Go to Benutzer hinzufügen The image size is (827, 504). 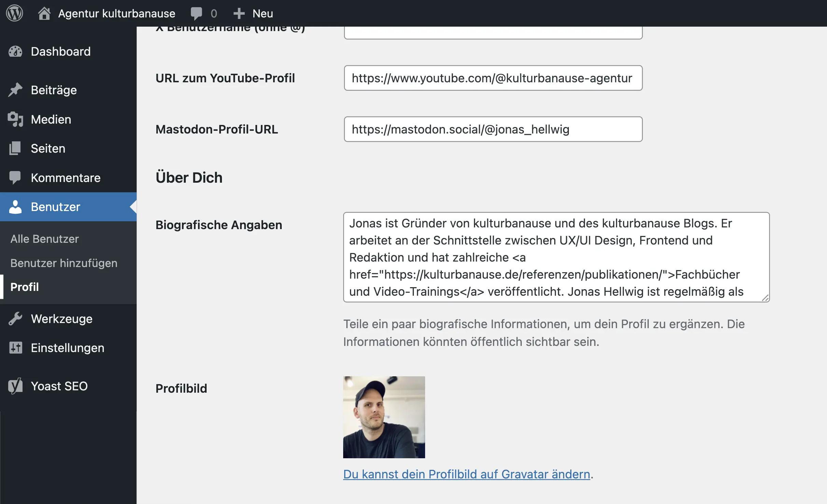tap(64, 263)
